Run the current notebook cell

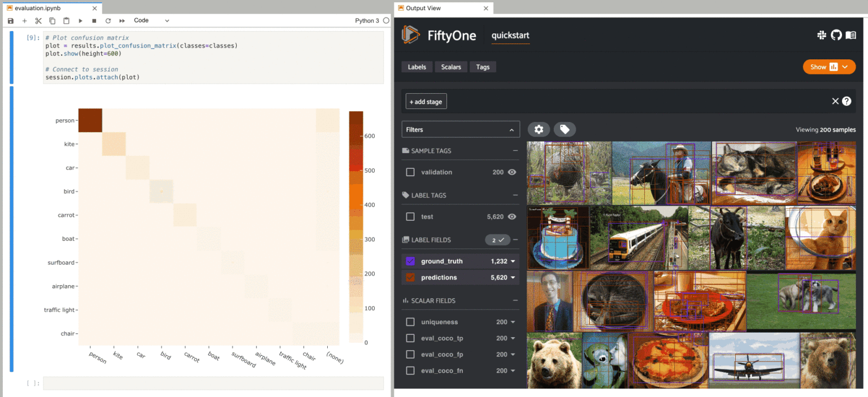80,20
